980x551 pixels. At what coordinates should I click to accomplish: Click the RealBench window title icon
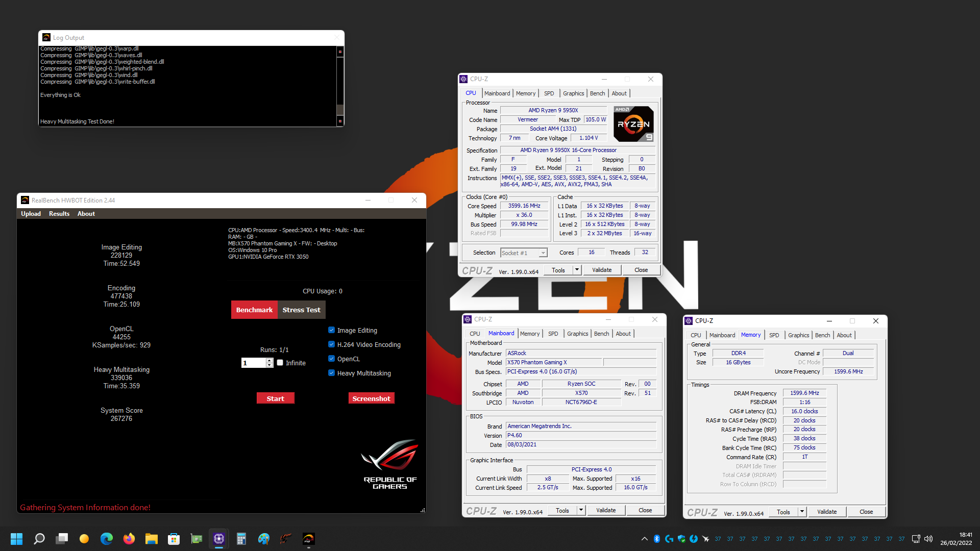pos(25,200)
